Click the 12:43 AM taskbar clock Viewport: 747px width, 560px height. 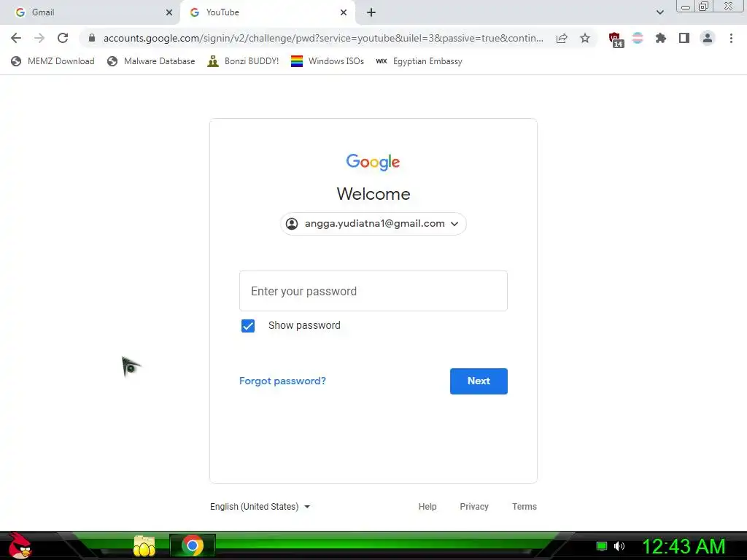coord(684,546)
